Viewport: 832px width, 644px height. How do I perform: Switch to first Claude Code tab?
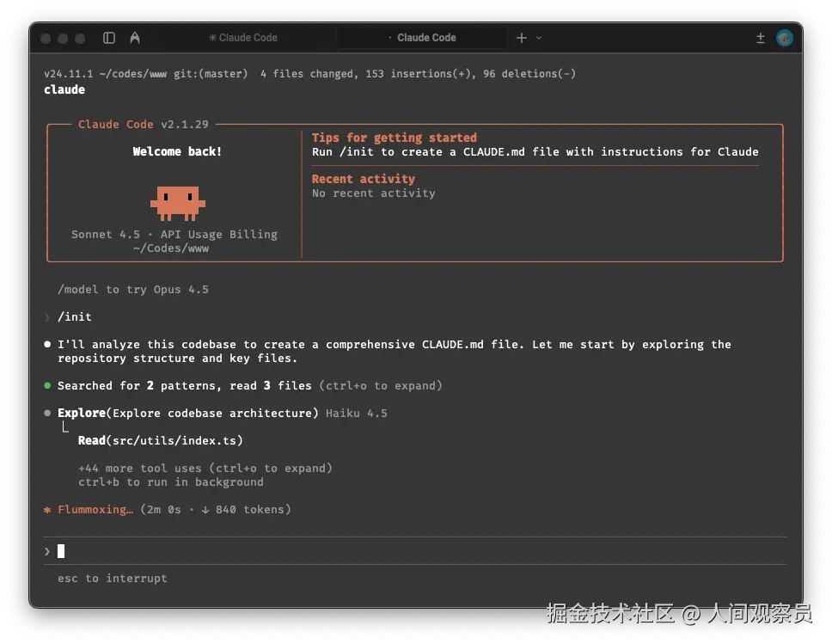click(243, 38)
